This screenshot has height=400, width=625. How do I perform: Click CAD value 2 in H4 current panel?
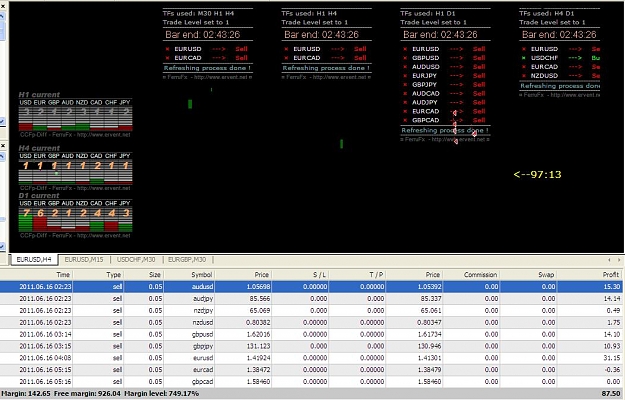[97, 165]
